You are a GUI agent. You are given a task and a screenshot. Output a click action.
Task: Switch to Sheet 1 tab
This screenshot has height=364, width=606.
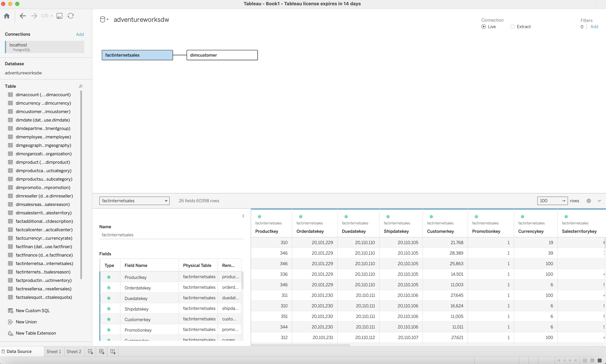click(54, 352)
